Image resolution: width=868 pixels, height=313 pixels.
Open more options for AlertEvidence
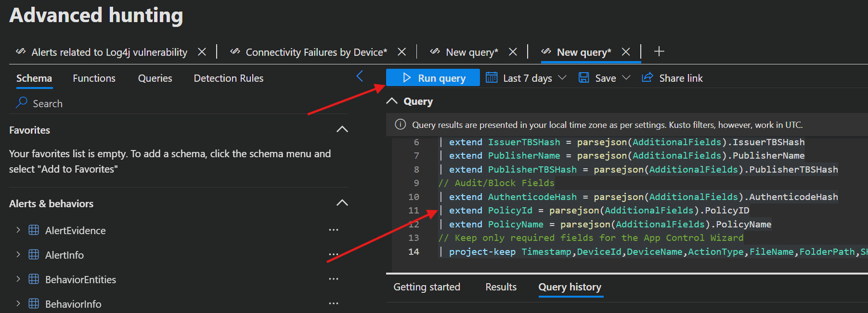(x=333, y=230)
